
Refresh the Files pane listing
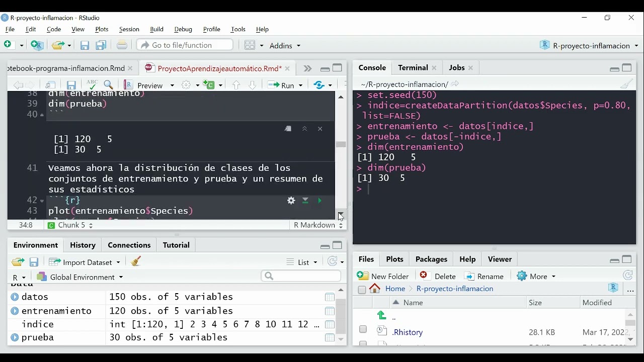click(x=628, y=275)
